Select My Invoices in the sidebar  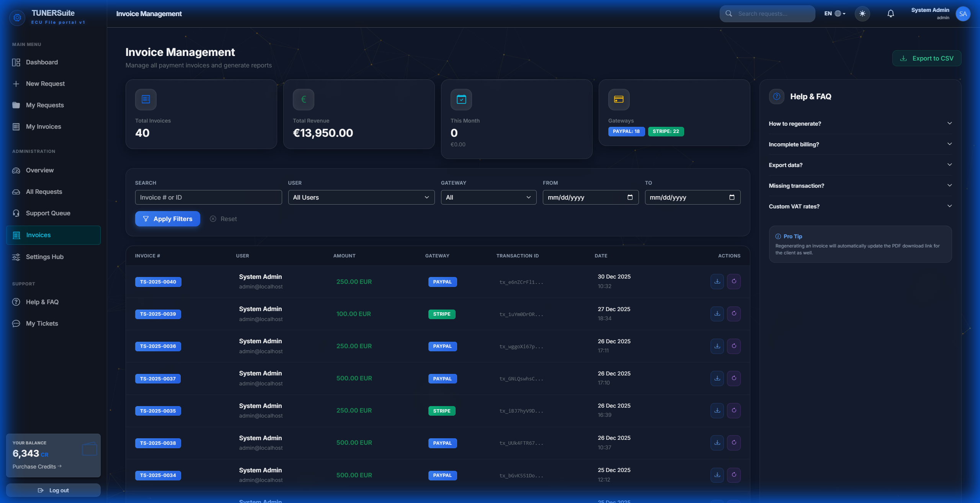(43, 126)
